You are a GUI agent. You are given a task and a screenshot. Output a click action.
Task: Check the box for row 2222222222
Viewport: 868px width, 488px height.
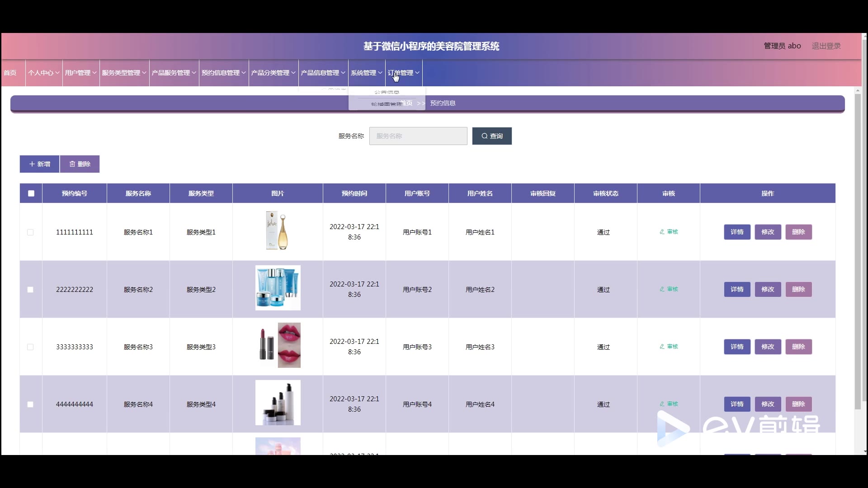tap(30, 290)
